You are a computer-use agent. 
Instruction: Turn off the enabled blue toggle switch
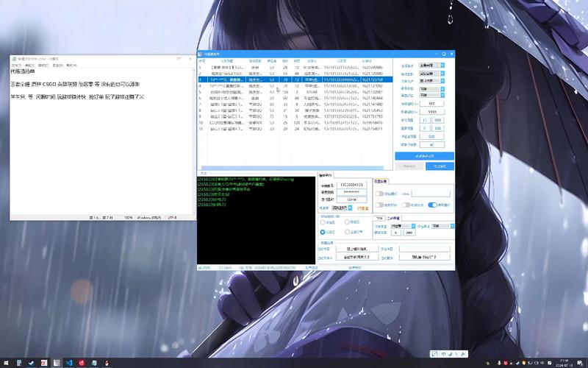click(432, 205)
